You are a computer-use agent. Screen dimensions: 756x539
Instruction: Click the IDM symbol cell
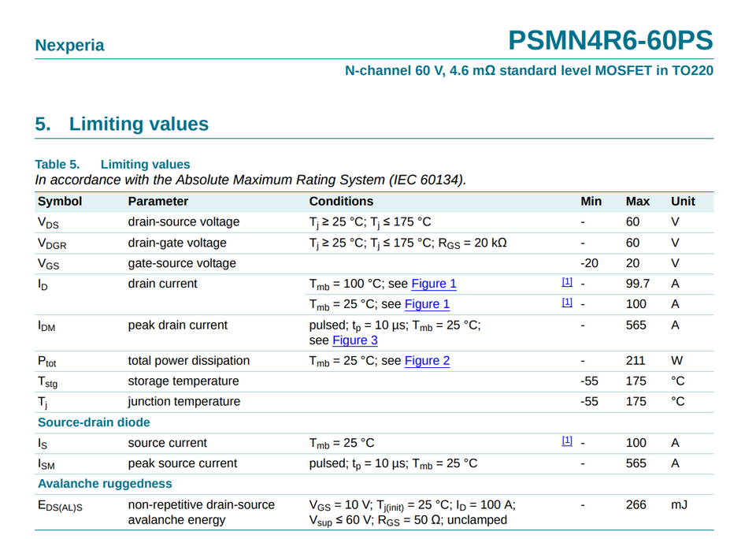(46, 326)
